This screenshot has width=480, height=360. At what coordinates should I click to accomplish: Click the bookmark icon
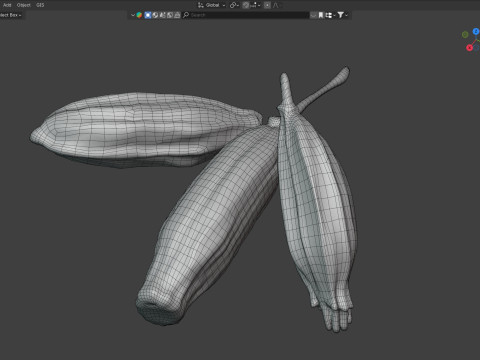(321, 15)
